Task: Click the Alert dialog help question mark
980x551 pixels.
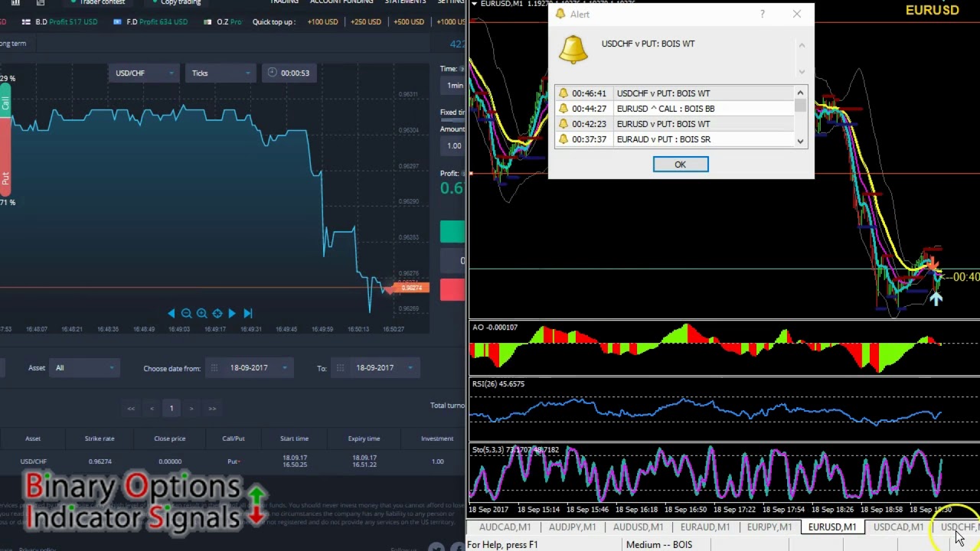Action: coord(762,14)
